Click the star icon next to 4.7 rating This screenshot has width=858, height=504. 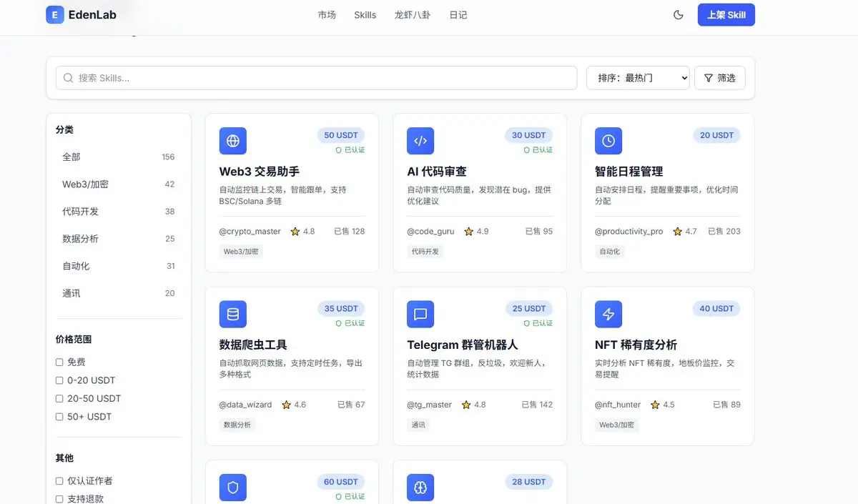coord(677,232)
